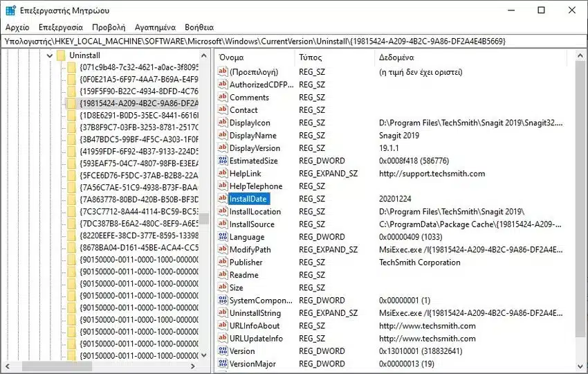
Task: Select the Uninstall folder icon
Action: [x=61, y=55]
